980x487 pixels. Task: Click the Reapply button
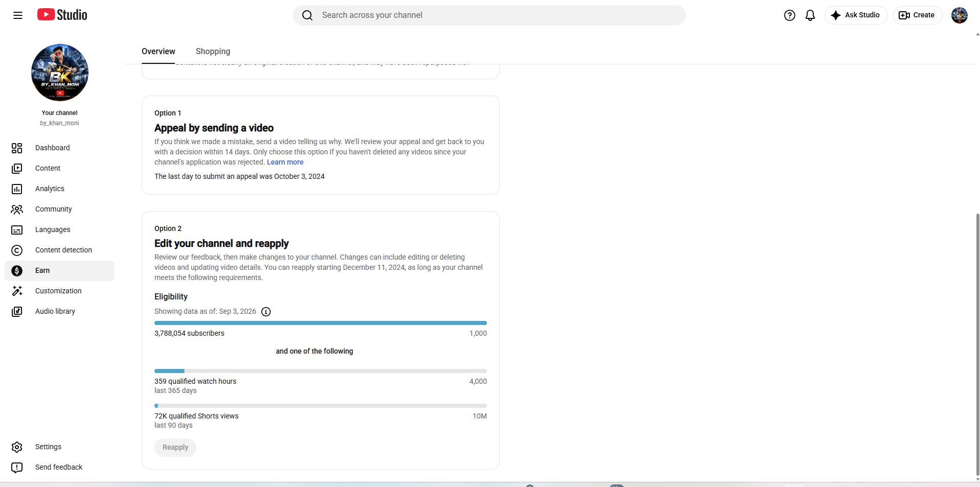click(x=175, y=447)
